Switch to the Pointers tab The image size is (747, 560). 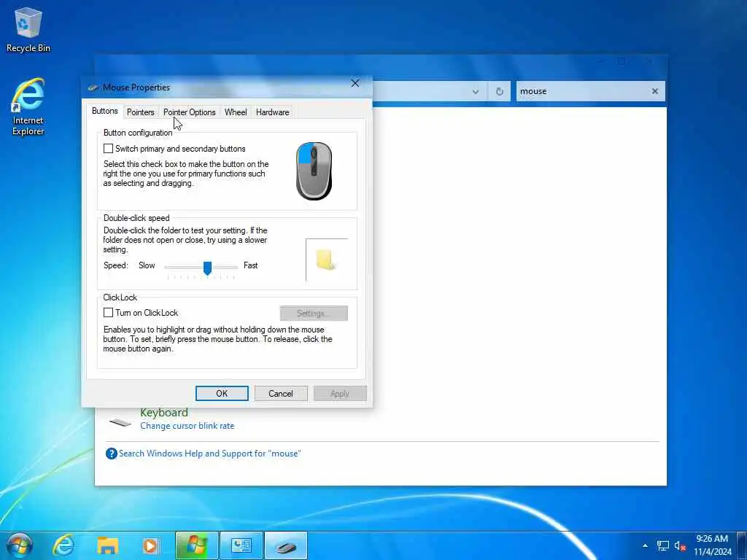click(x=141, y=112)
